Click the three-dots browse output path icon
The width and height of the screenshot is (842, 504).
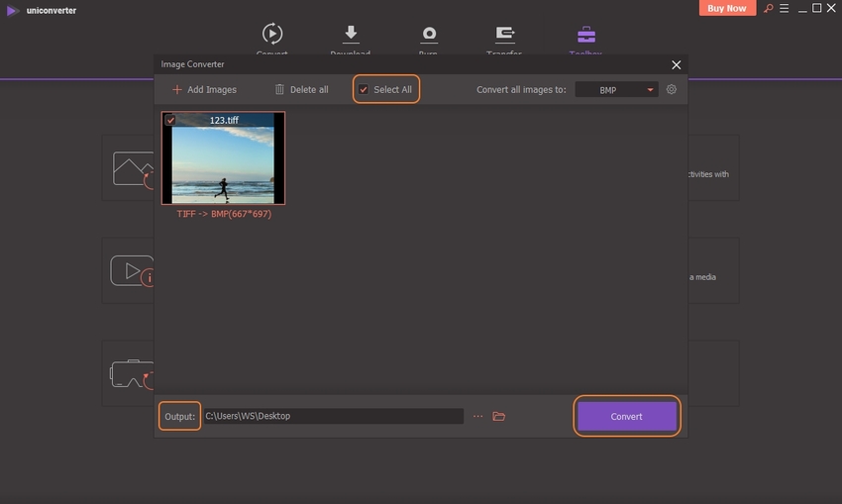click(x=477, y=416)
